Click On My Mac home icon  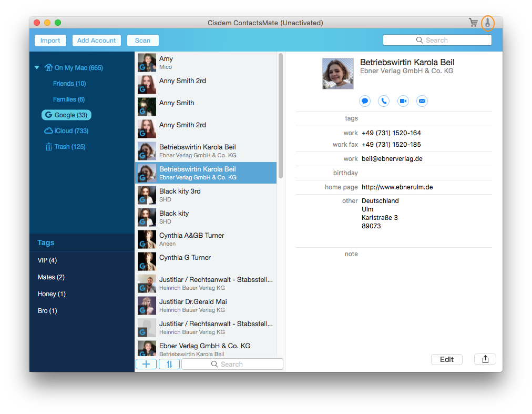(48, 67)
